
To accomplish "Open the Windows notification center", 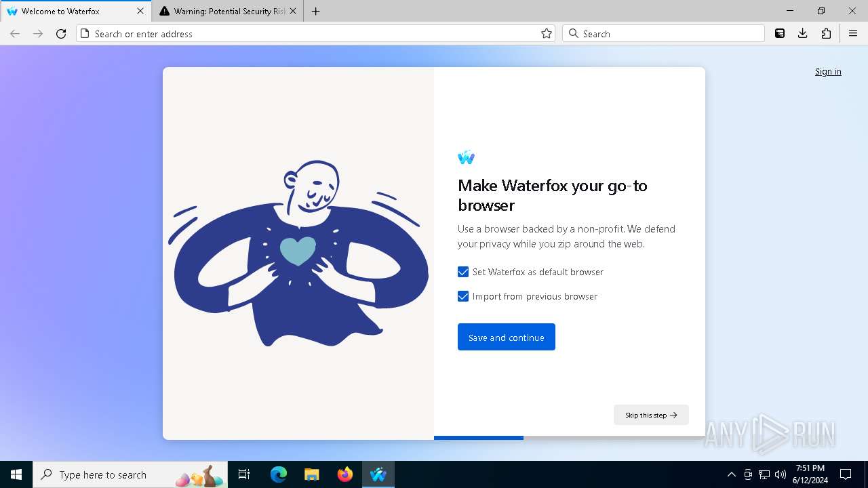I will pos(846,474).
